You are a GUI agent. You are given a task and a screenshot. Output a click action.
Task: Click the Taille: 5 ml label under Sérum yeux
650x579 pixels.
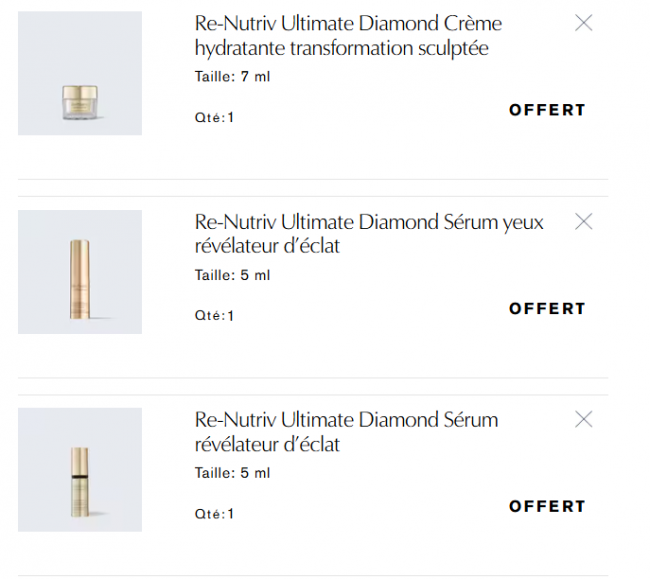pos(232,275)
